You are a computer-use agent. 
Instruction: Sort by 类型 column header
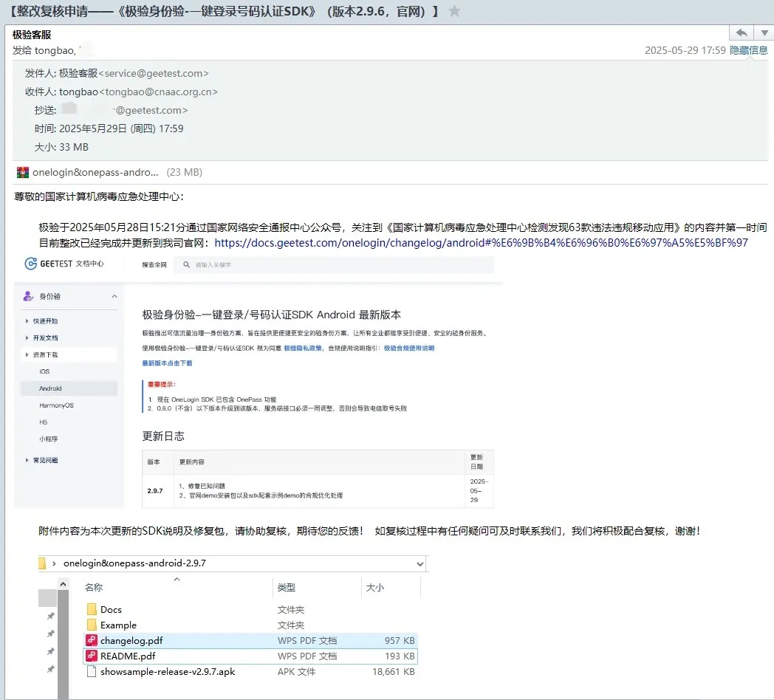287,588
